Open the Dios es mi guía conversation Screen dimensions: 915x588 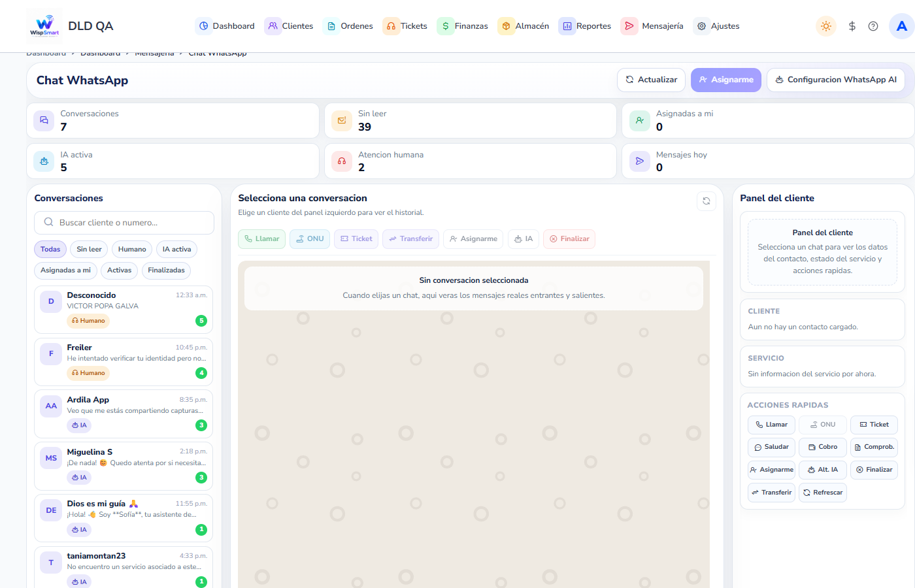(124, 519)
